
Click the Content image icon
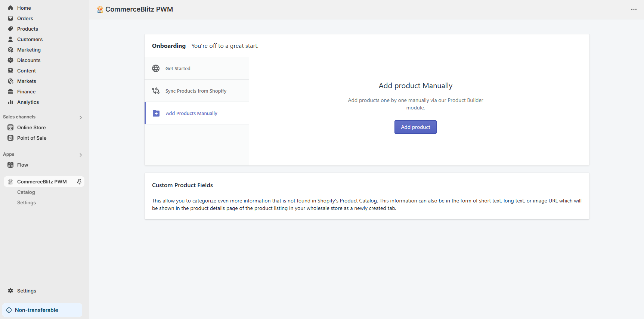click(x=10, y=71)
